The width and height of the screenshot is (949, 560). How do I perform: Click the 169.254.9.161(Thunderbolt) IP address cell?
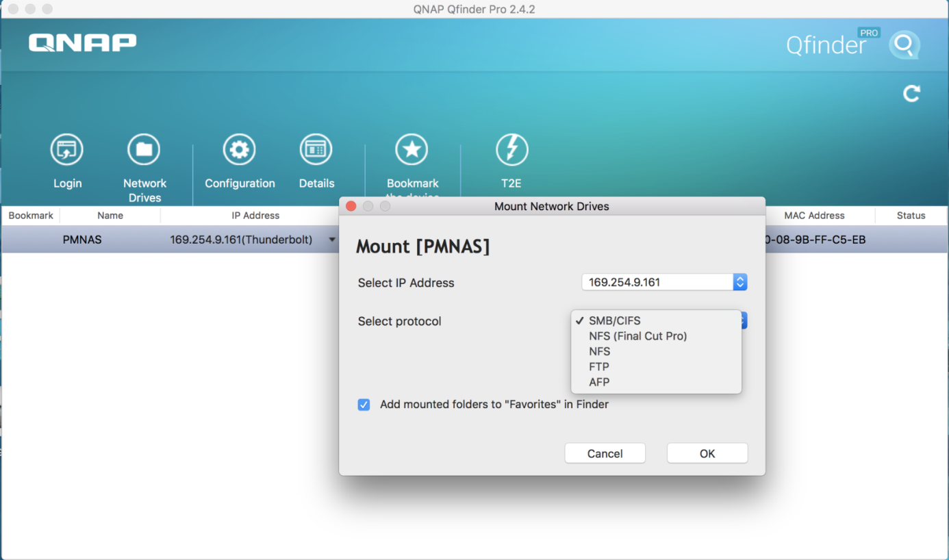coord(241,240)
